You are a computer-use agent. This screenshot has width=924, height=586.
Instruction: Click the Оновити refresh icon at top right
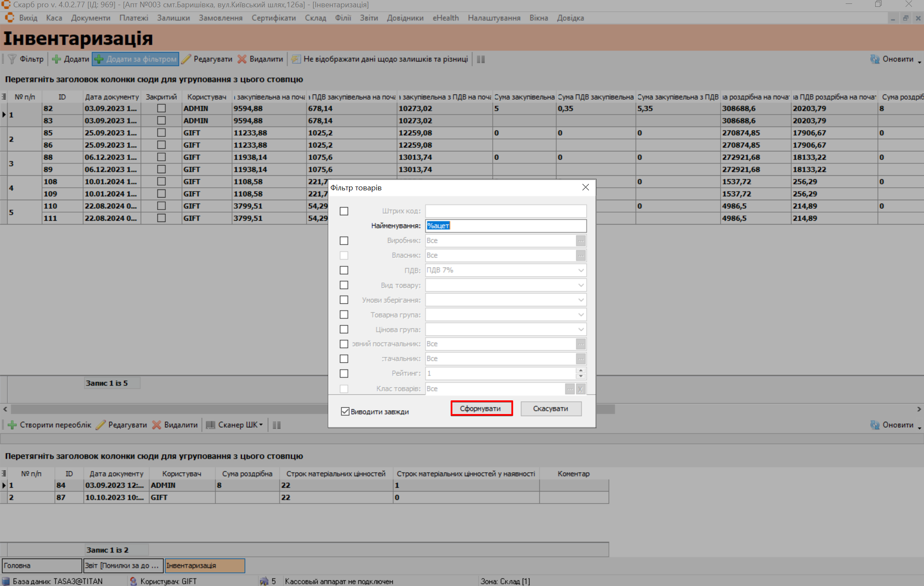point(875,59)
